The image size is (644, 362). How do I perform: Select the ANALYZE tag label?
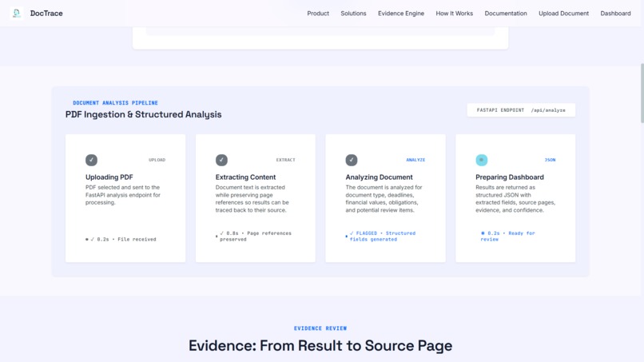pyautogui.click(x=415, y=160)
